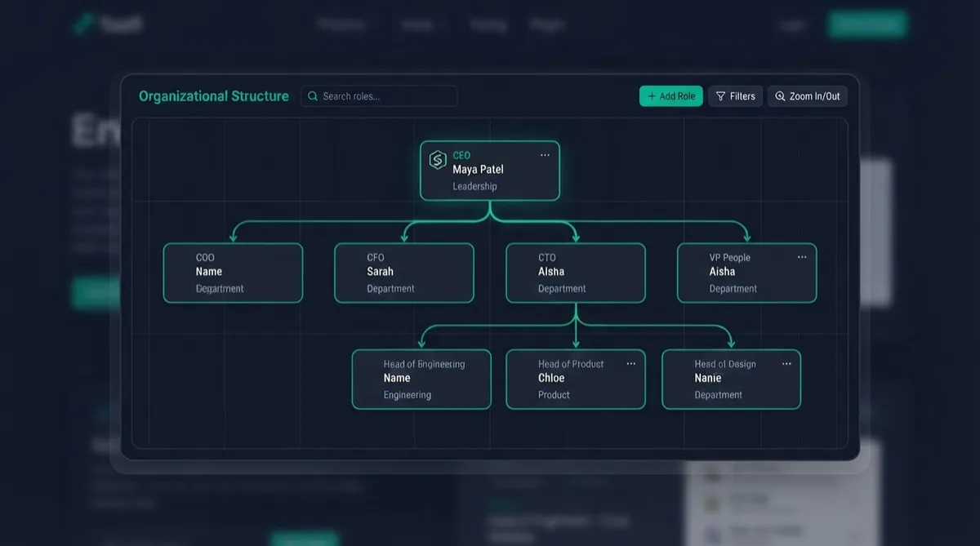Screen dimensions: 980x546
Task: Open the three-dot menu on VP People card
Action: click(x=802, y=257)
